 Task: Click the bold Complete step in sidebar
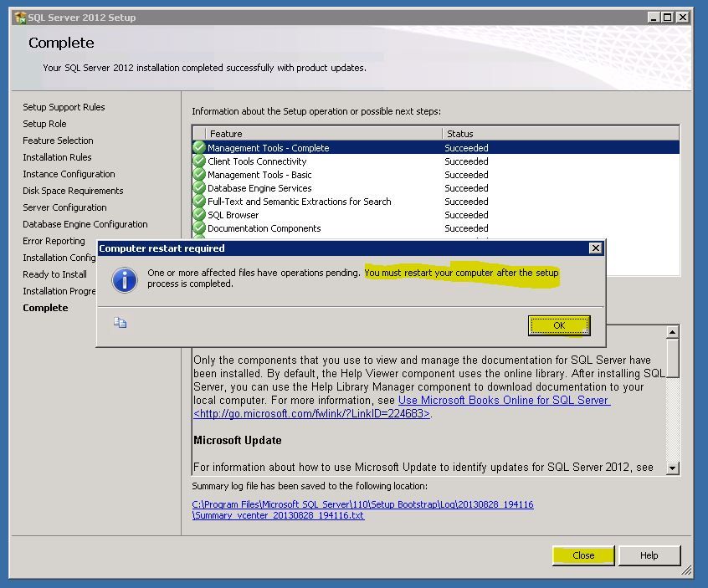click(45, 307)
